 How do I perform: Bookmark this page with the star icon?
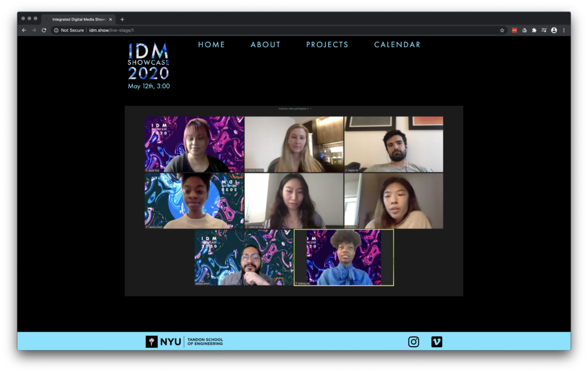pos(502,30)
